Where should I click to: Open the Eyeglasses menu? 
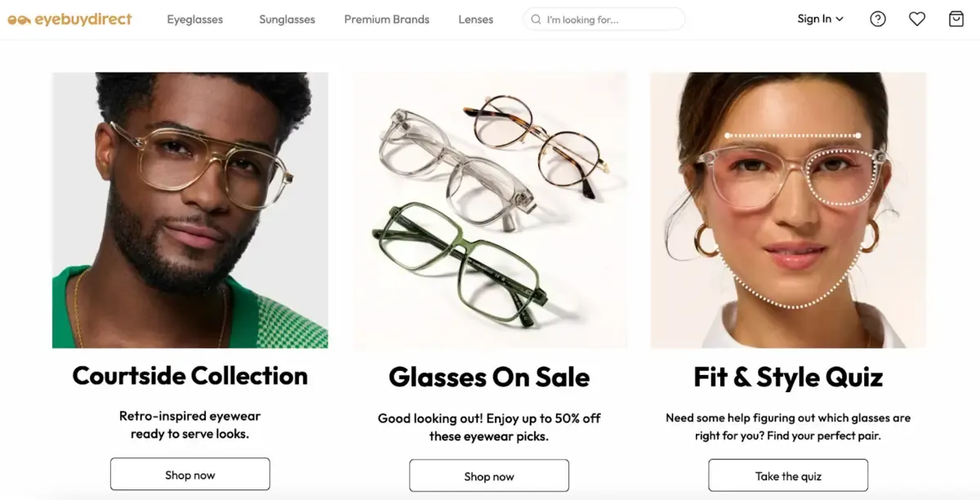click(x=194, y=19)
